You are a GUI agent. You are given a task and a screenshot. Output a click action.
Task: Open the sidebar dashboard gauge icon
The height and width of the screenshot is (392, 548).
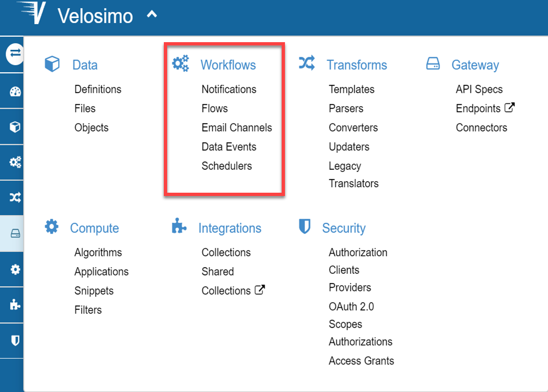tap(15, 91)
